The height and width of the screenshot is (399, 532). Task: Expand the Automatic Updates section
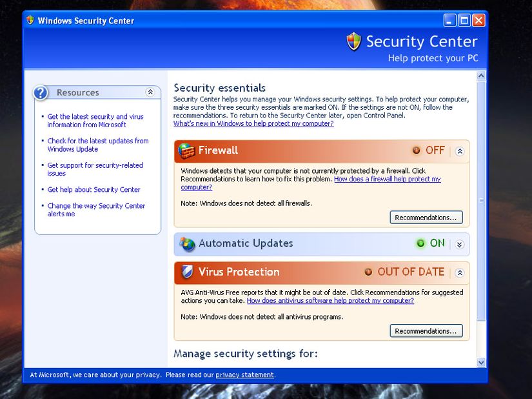pos(460,244)
